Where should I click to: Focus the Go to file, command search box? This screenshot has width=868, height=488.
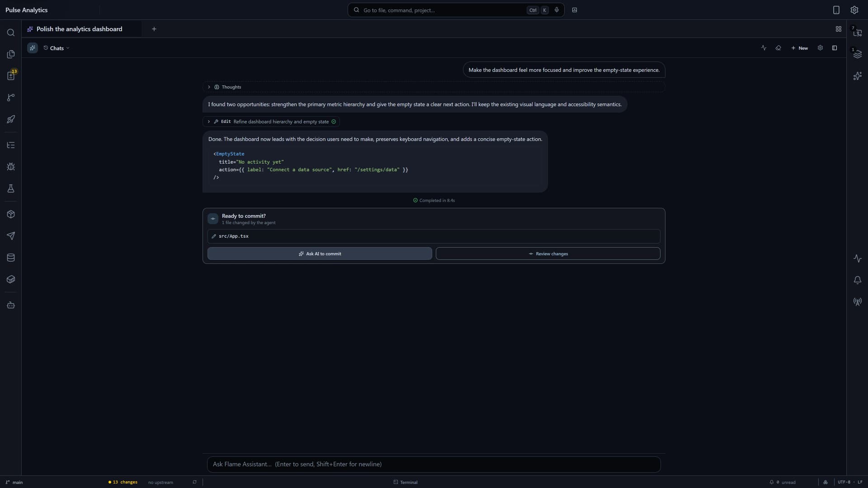pyautogui.click(x=456, y=10)
